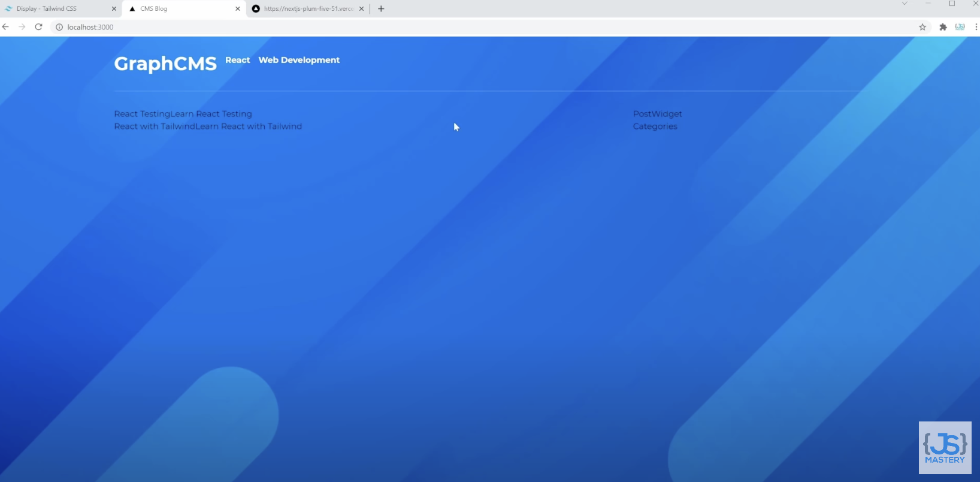Close the Display - Tailwind CSS tab
Screen dimensions: 980x482
click(114, 9)
